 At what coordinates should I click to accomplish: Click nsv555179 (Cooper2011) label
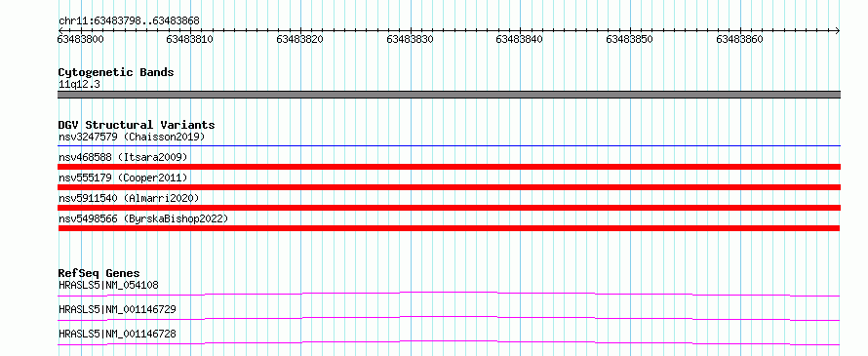pyautogui.click(x=123, y=178)
